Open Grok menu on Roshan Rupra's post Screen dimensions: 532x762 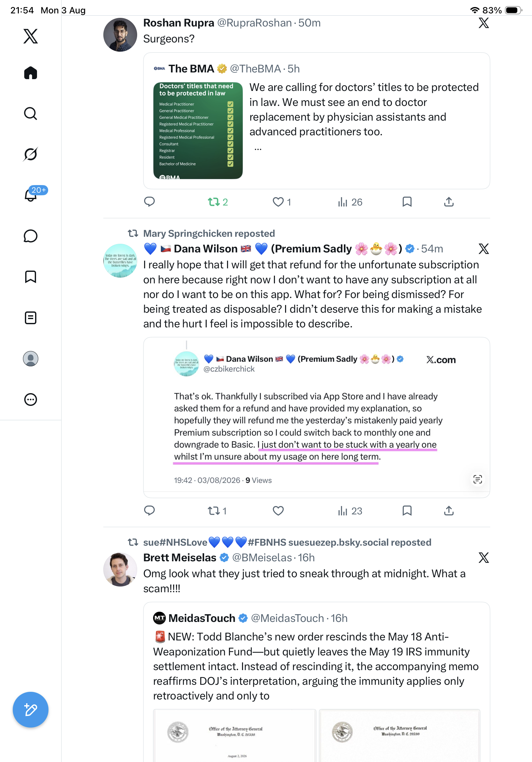tap(484, 23)
